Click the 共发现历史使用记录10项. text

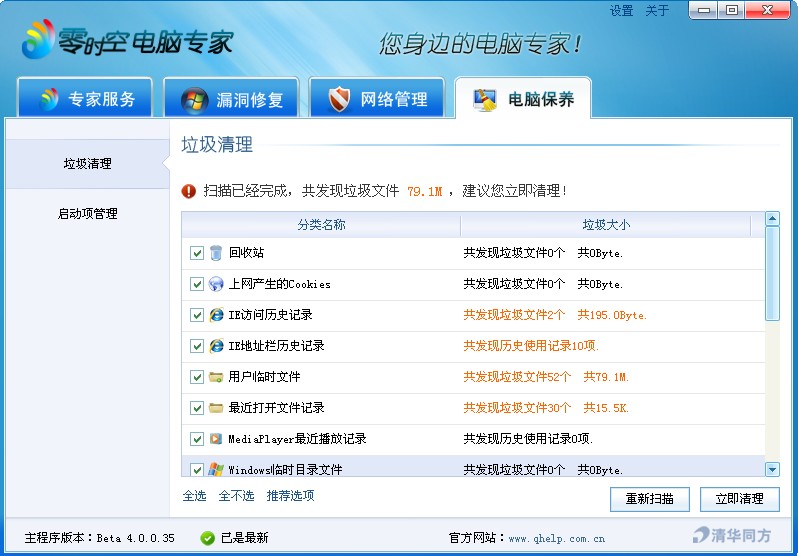pyautogui.click(x=531, y=346)
